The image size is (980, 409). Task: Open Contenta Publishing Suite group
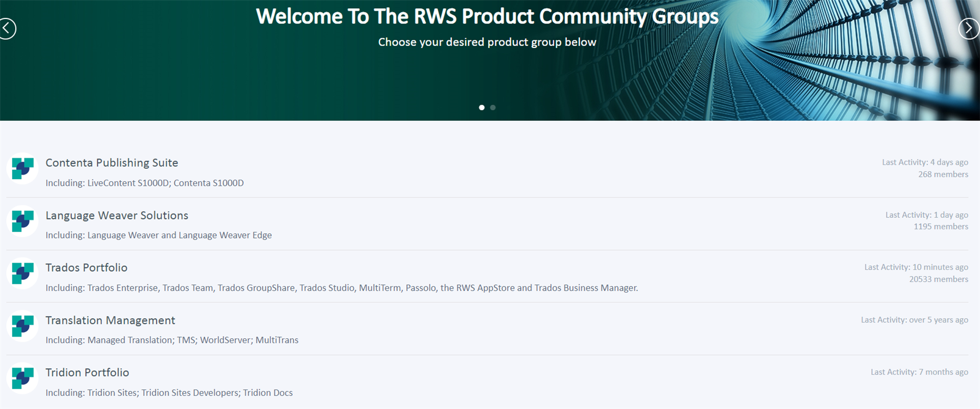(112, 163)
